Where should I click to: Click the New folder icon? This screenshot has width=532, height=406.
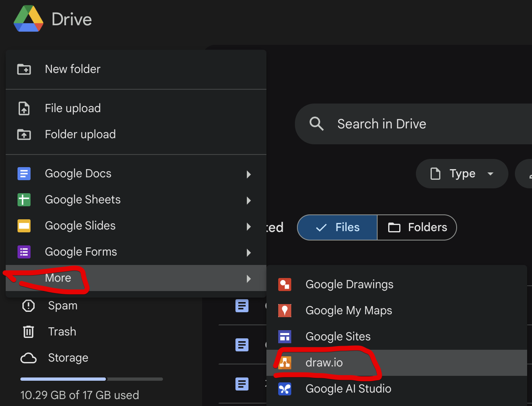coord(24,69)
